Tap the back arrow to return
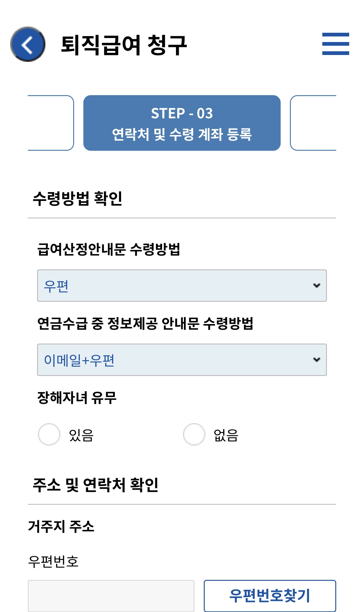 pyautogui.click(x=27, y=45)
